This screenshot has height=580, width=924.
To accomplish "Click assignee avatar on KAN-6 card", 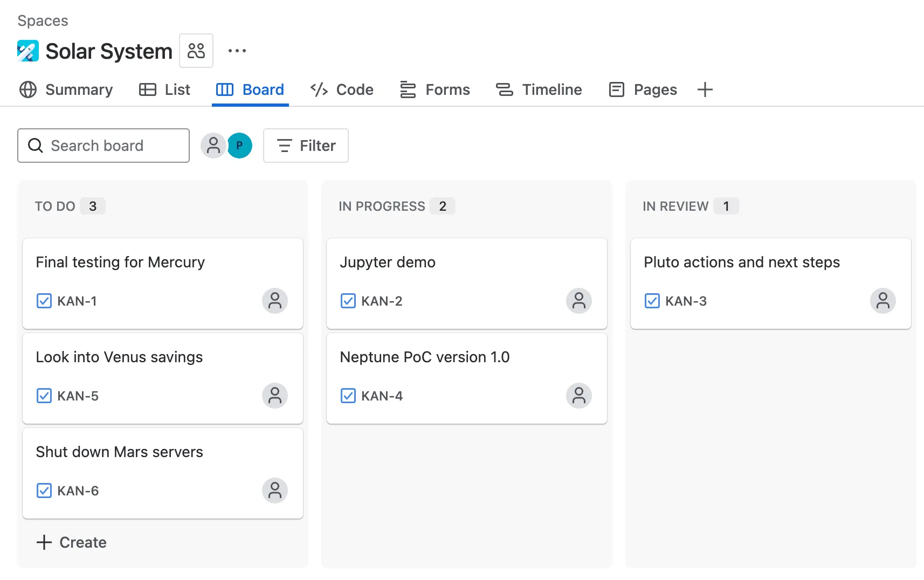I will tap(275, 491).
